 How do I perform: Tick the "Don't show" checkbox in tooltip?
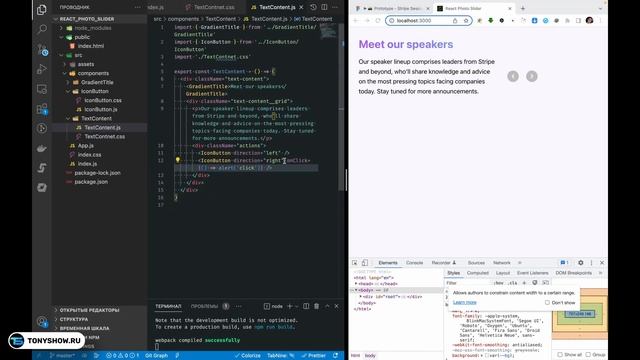[547, 302]
